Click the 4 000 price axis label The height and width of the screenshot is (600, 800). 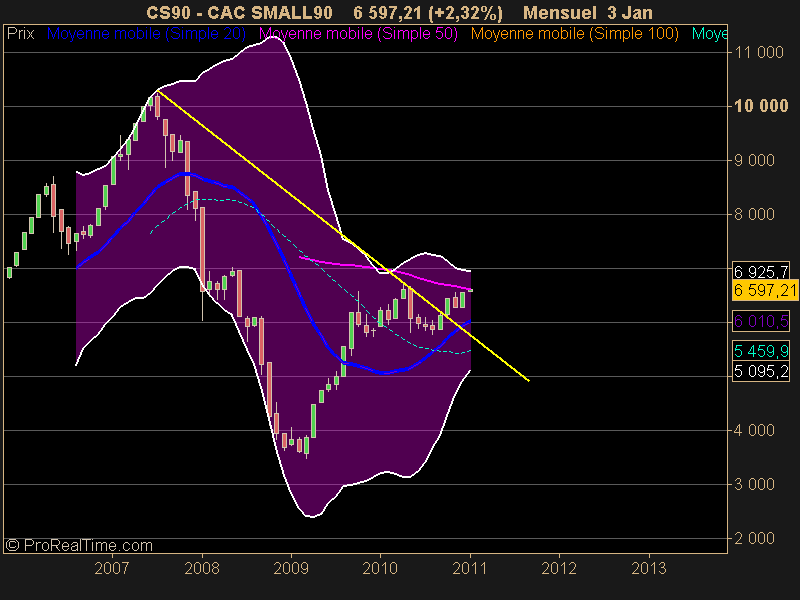click(x=754, y=430)
